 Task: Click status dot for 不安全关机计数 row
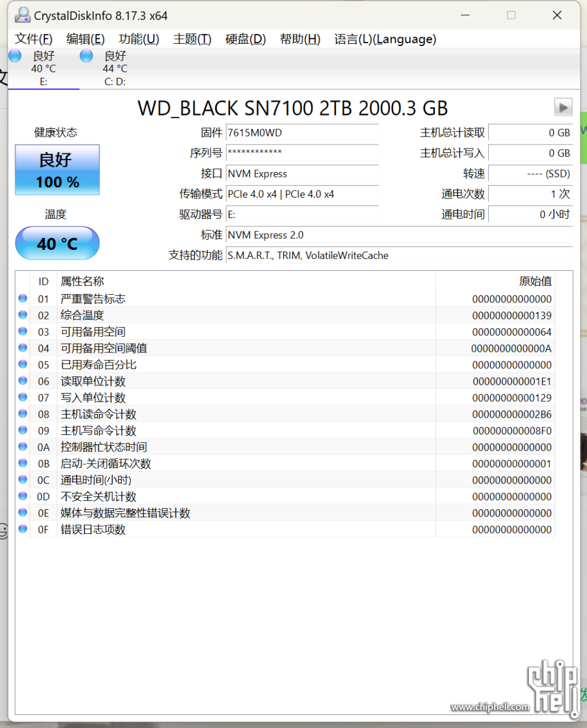pyautogui.click(x=23, y=496)
